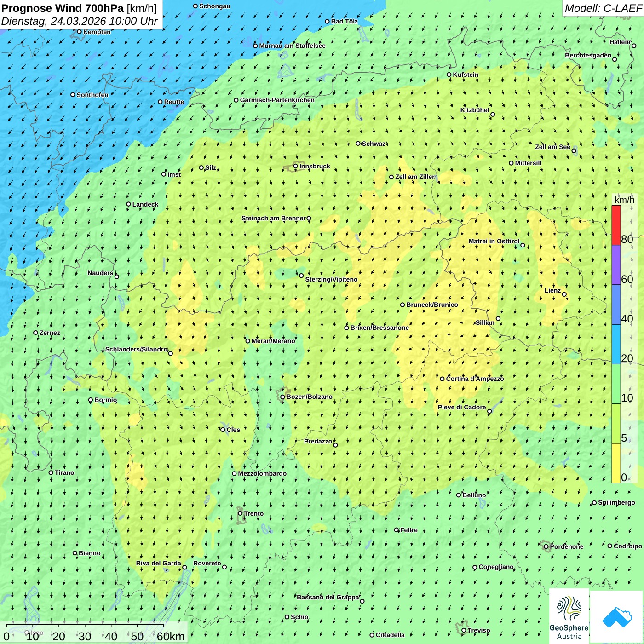The image size is (644, 644).
Task: Click the blue cloud logo in the bottom-right corner
Action: [x=617, y=616]
